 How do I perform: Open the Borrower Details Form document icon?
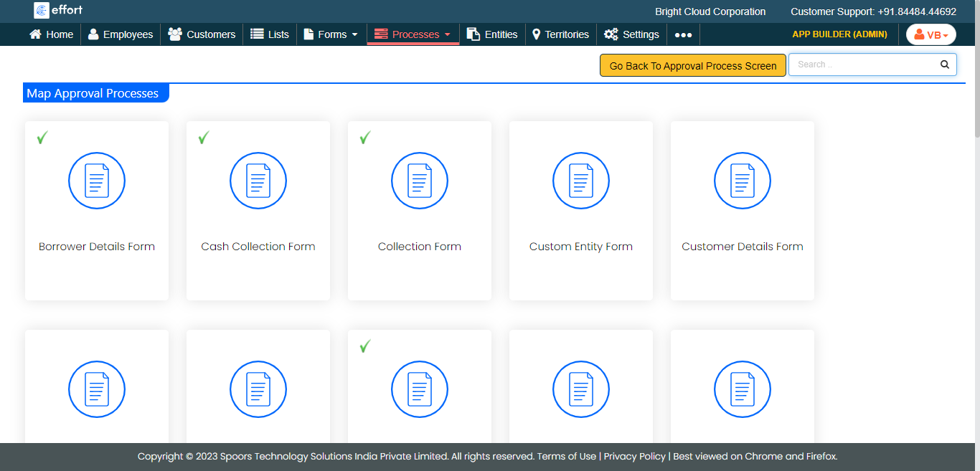tap(97, 181)
